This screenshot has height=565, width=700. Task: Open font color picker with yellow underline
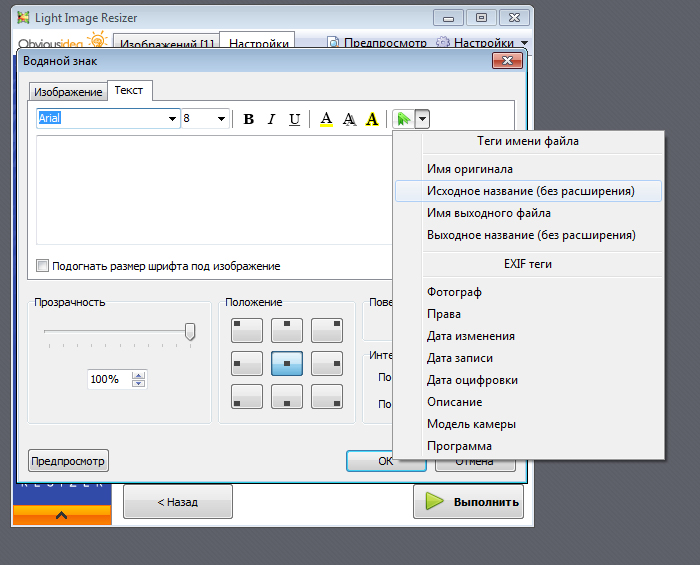pyautogui.click(x=326, y=119)
